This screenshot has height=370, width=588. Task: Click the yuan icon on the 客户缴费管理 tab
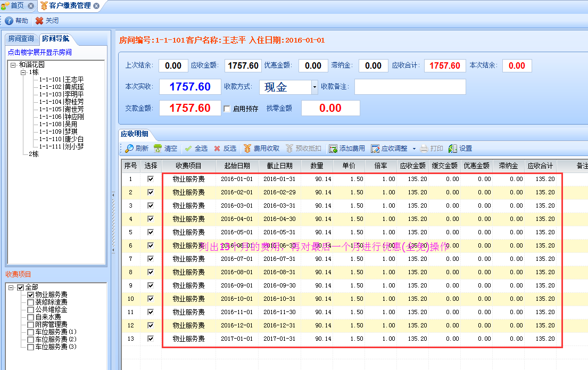[44, 6]
